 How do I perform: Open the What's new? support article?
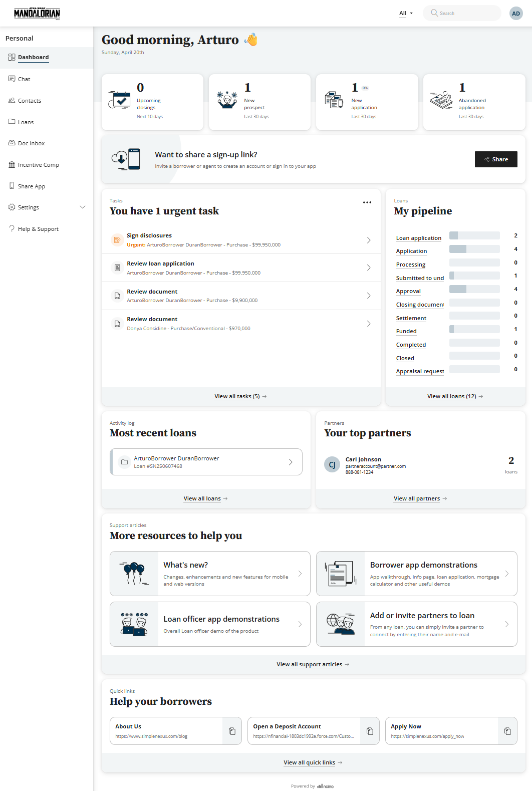[x=210, y=574]
